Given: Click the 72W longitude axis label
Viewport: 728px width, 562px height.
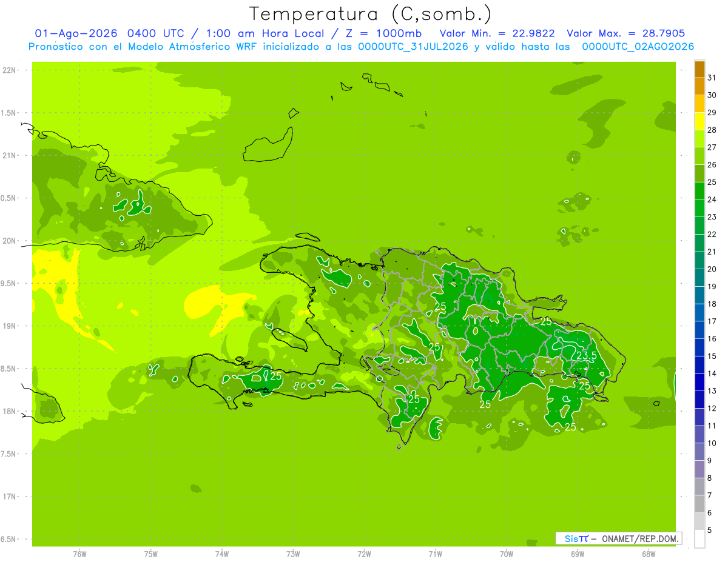Looking at the screenshot, I should 364,554.
